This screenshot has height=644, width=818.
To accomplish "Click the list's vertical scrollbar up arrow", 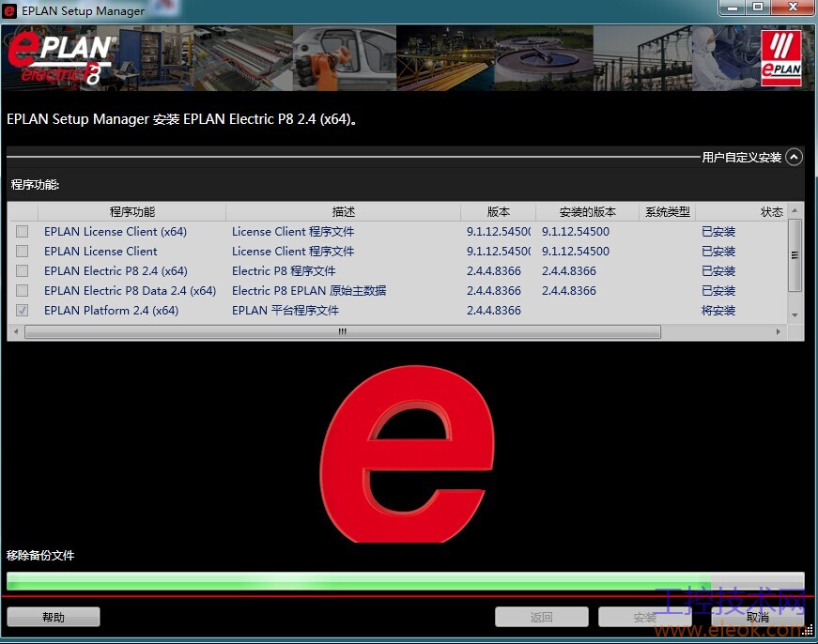I will (x=795, y=210).
